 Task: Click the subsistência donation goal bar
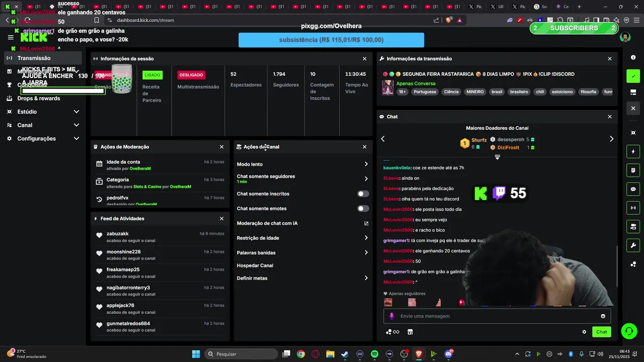(x=331, y=40)
